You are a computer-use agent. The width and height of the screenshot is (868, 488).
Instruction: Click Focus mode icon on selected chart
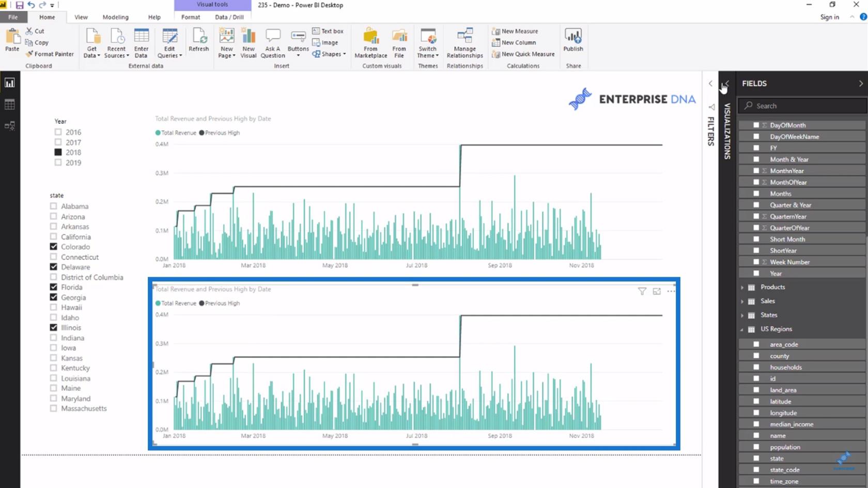click(657, 291)
